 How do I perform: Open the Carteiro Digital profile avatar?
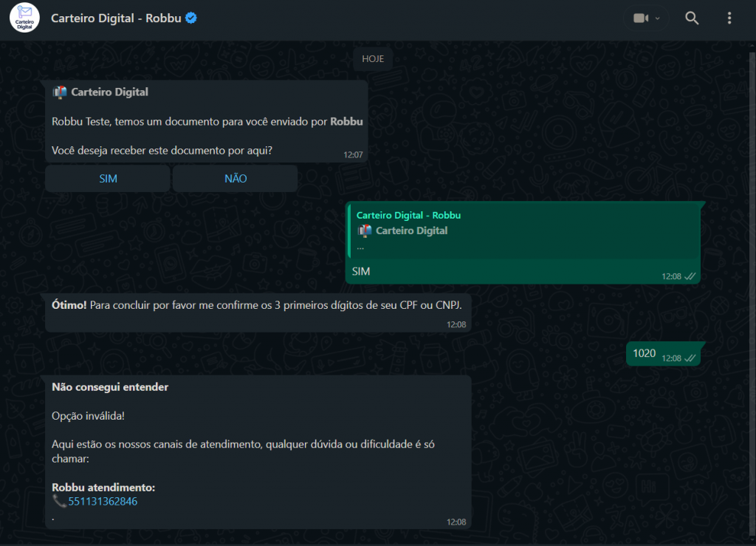[x=24, y=18]
